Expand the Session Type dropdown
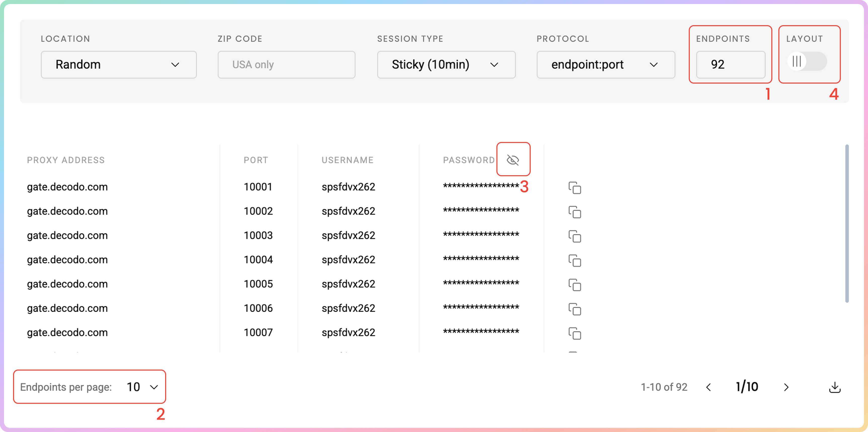 pos(446,65)
